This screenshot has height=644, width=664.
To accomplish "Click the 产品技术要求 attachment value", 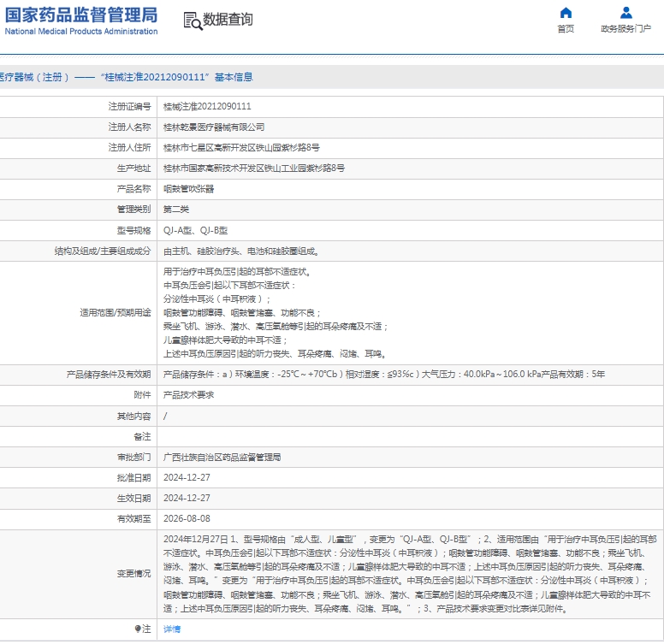I will click(x=188, y=395).
